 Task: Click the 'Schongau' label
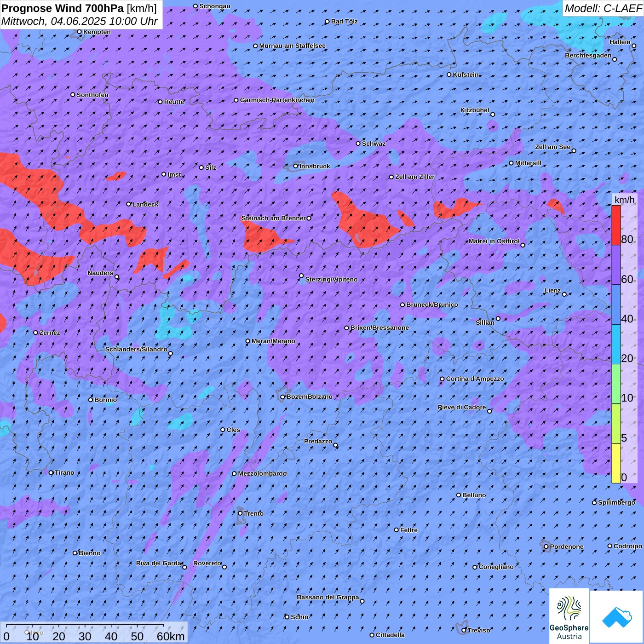click(215, 6)
